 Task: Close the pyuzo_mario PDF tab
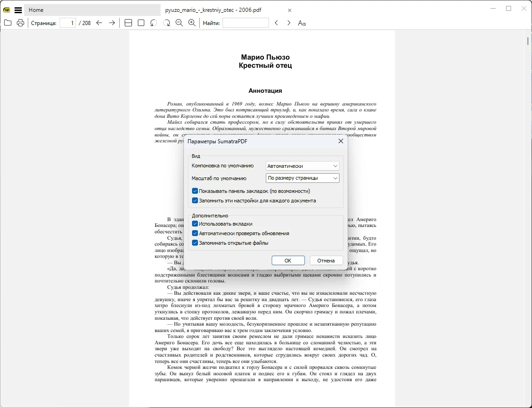(289, 10)
